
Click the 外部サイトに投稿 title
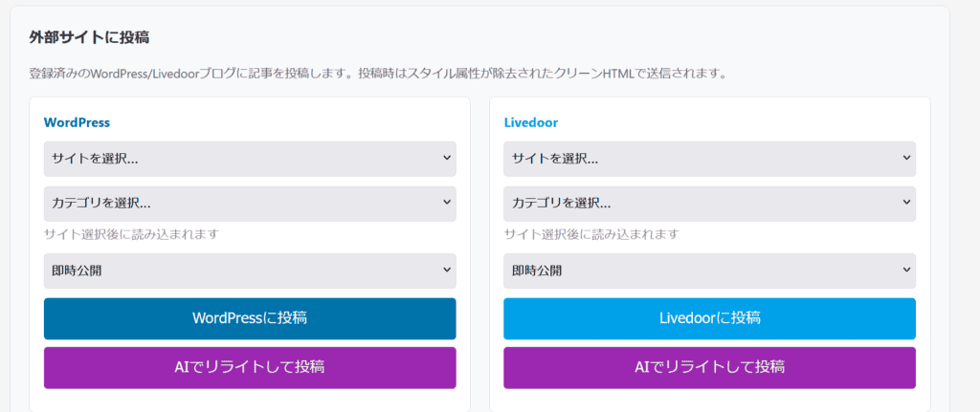click(x=89, y=38)
